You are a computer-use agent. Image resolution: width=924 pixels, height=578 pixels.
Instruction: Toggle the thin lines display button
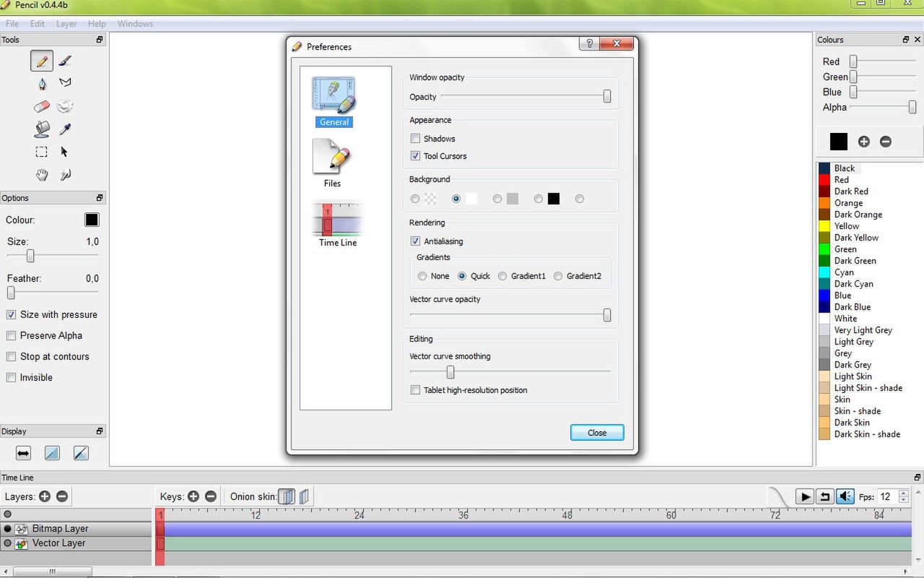point(52,453)
